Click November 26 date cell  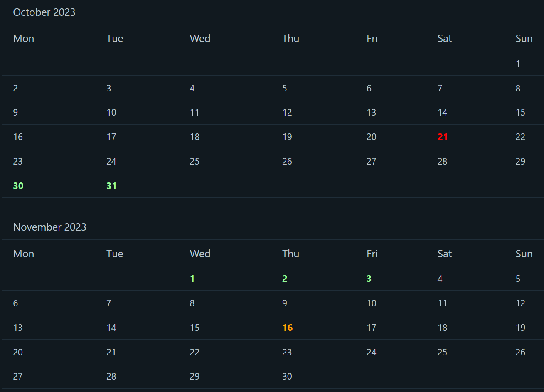click(x=520, y=352)
